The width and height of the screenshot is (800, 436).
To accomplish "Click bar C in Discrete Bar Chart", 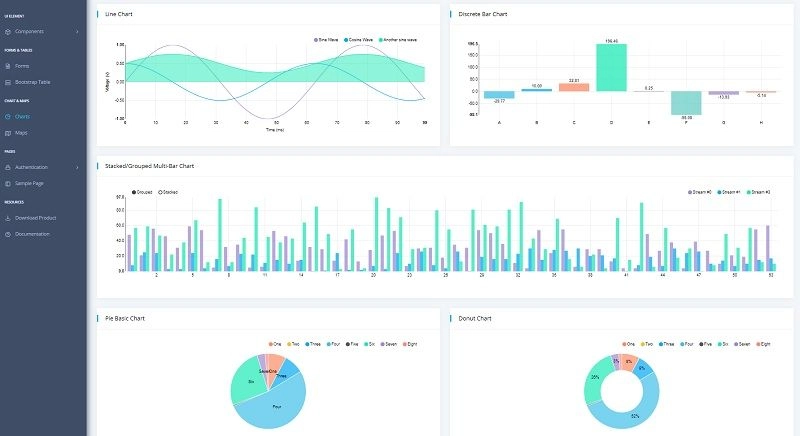I will (574, 87).
